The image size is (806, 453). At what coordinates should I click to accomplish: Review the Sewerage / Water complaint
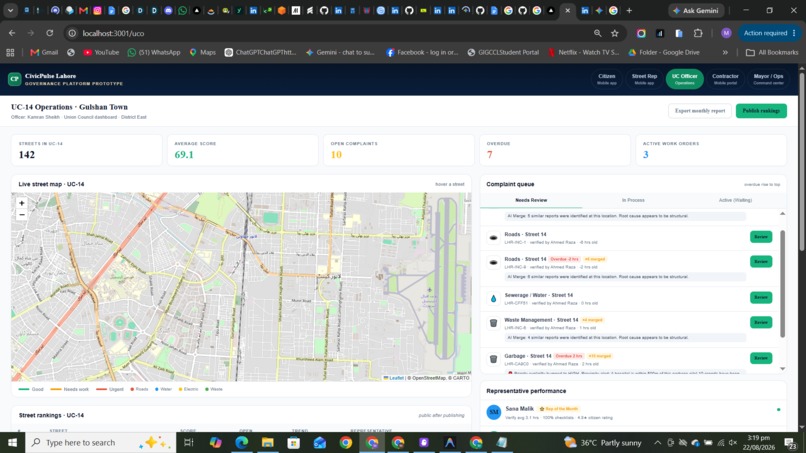tap(761, 298)
